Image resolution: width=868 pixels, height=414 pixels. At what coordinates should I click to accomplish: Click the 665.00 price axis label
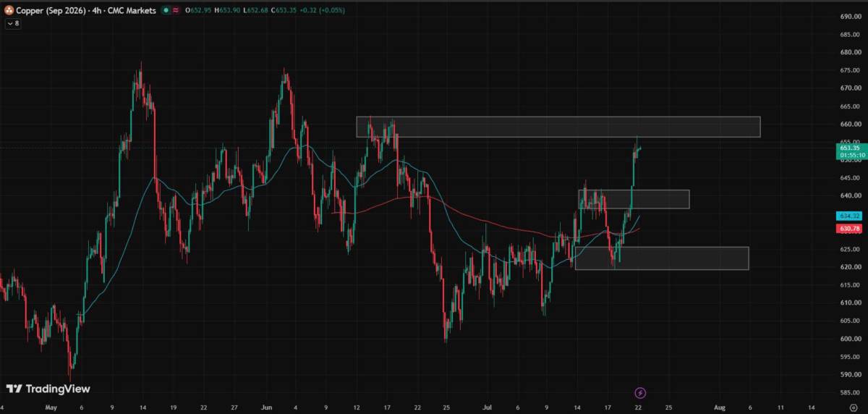pos(851,106)
